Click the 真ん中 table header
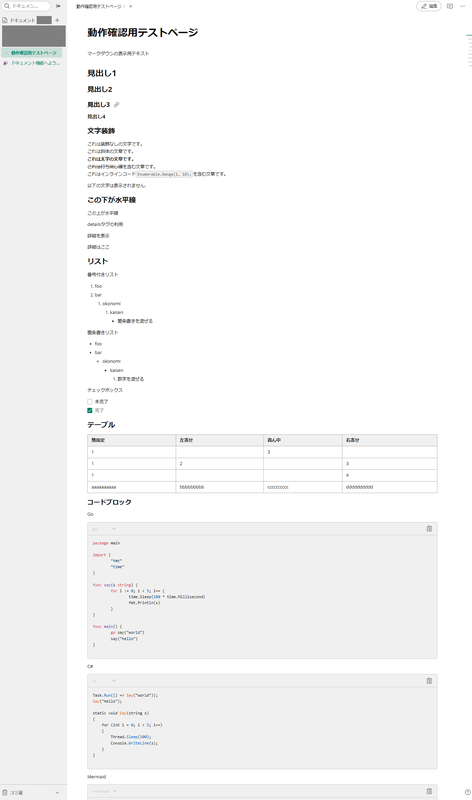Screen dimensions: 472x800 [x=303, y=440]
